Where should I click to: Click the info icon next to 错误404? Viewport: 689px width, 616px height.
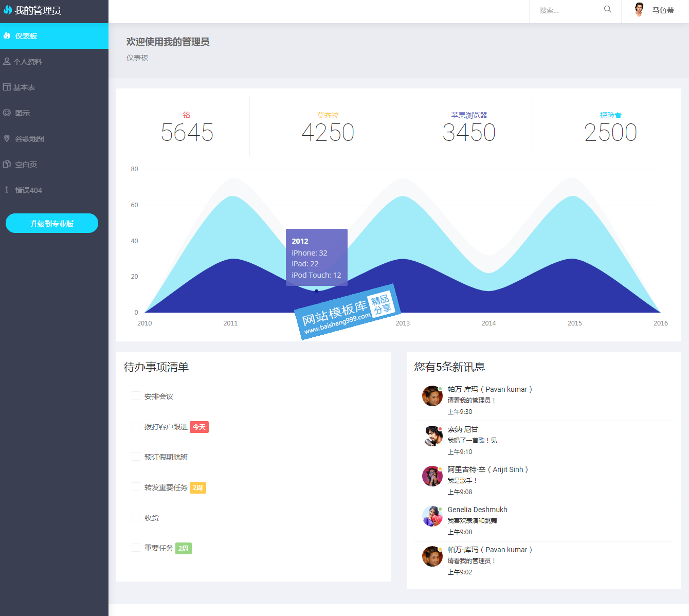[7, 190]
